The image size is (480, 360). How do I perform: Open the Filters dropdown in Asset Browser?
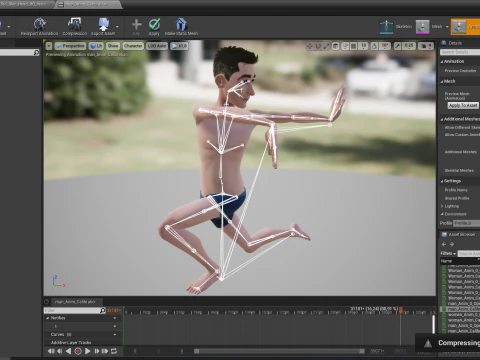(448, 254)
